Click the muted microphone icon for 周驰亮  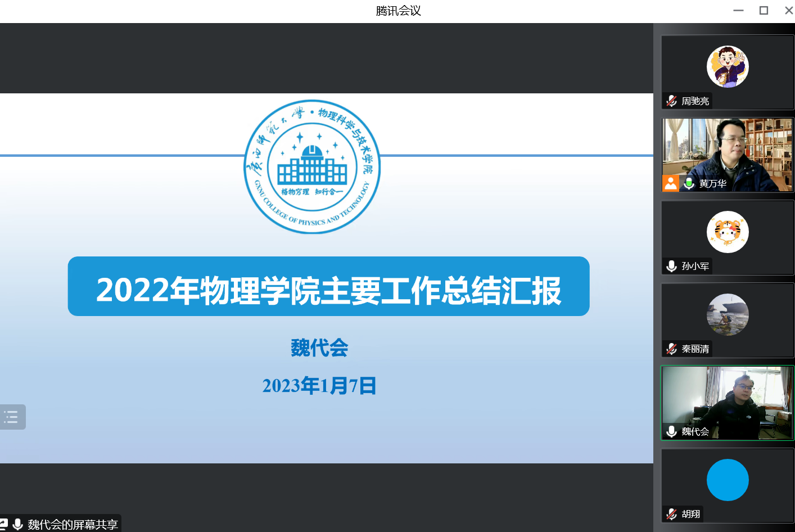click(671, 101)
